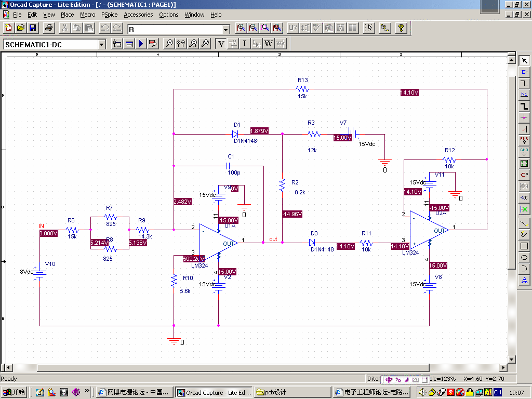Open the PSpice menu
The height and width of the screenshot is (399, 532).
(x=109, y=15)
